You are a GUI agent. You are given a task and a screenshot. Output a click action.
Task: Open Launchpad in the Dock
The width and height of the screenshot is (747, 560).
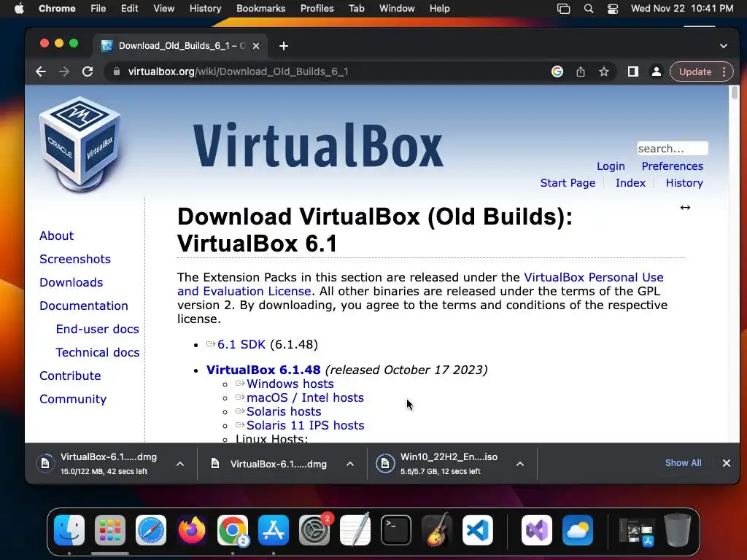tap(110, 530)
